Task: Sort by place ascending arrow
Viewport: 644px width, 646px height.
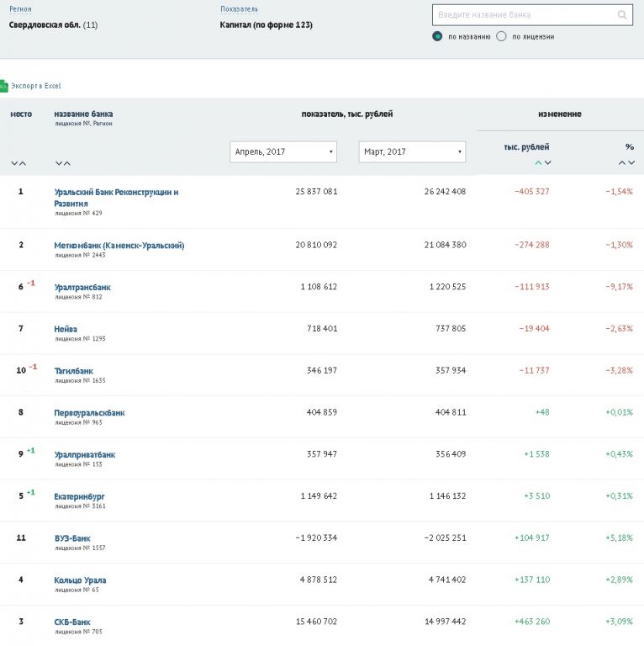Action: pos(23,163)
